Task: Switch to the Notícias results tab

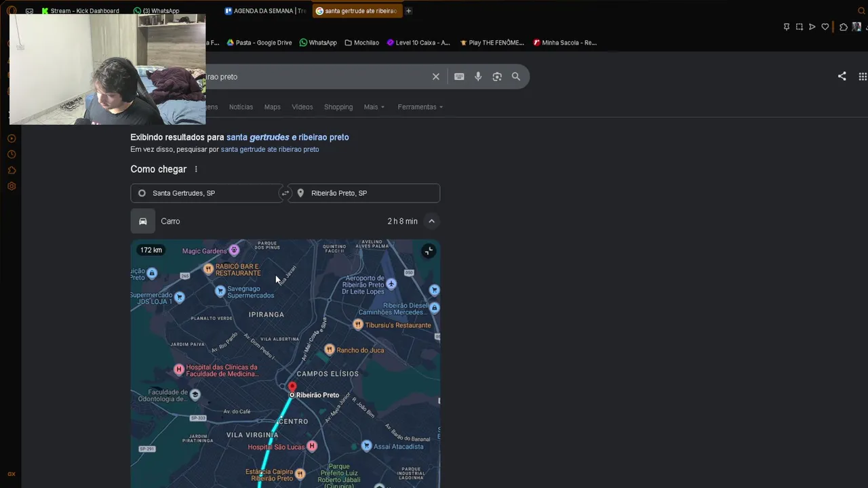Action: [241, 107]
